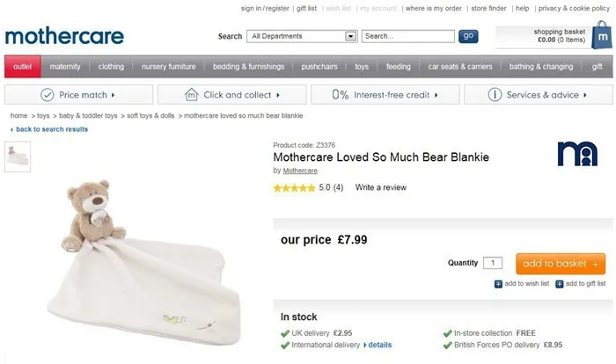Click the search go button
Viewport: 616px width, 364px height.
(x=468, y=36)
